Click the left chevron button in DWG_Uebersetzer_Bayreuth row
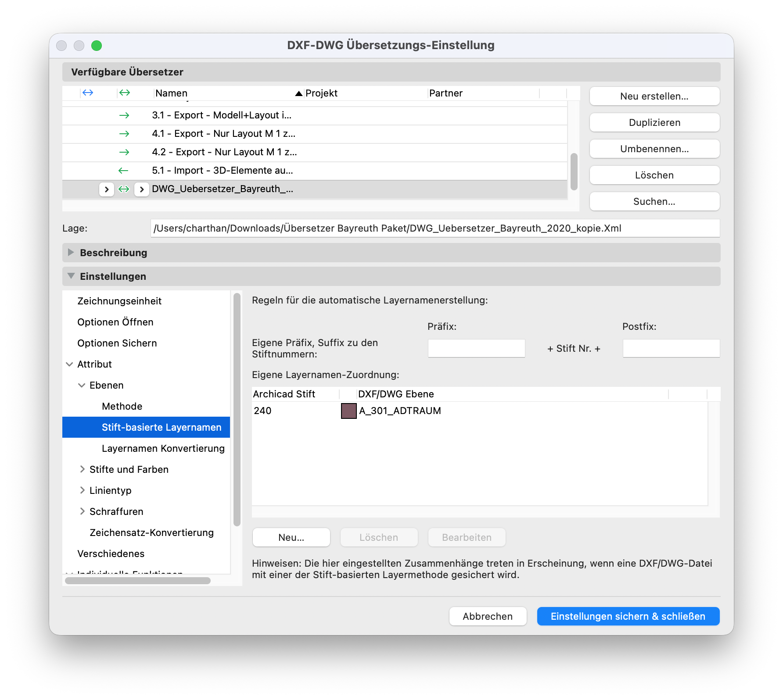The width and height of the screenshot is (783, 700). tap(107, 189)
